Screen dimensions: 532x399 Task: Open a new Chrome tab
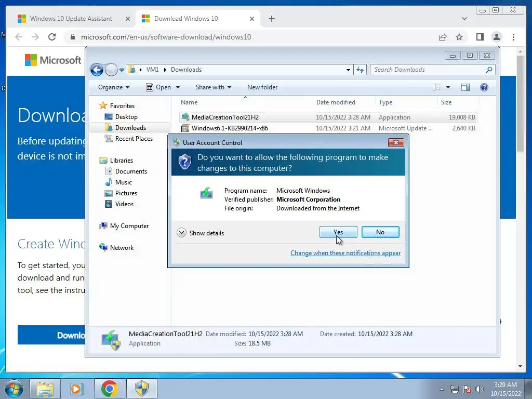(x=272, y=19)
